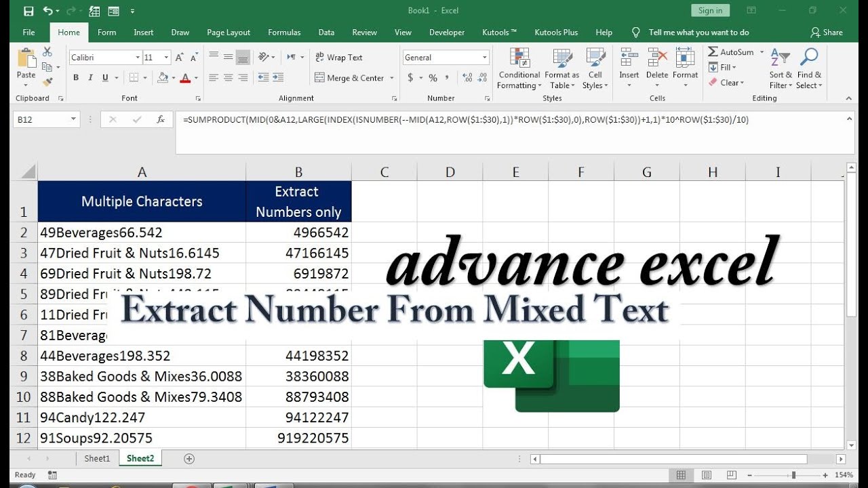Click the Fill Color bucket icon
The width and height of the screenshot is (868, 488).
coord(163,78)
